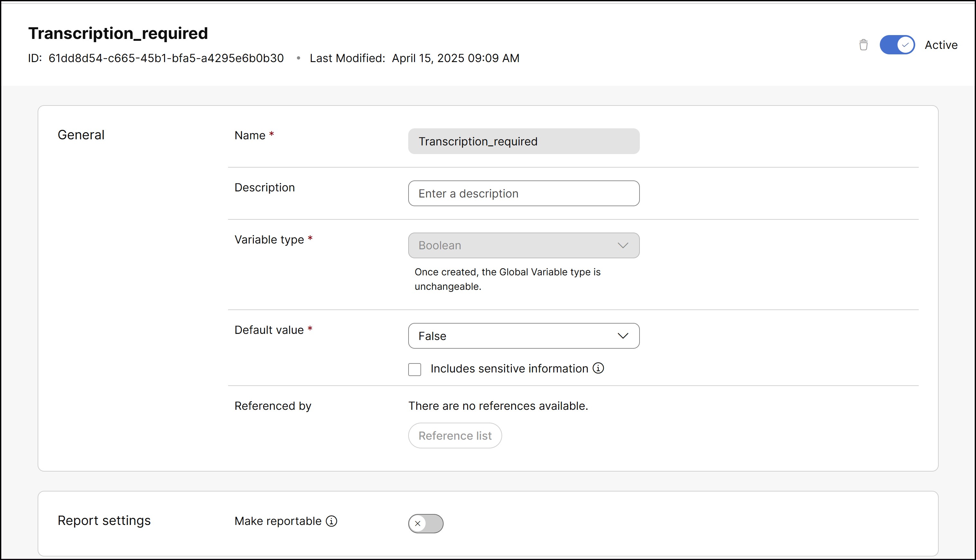Open the Boolean variable type dropdown
Viewport: 976px width, 560px height.
(x=524, y=245)
